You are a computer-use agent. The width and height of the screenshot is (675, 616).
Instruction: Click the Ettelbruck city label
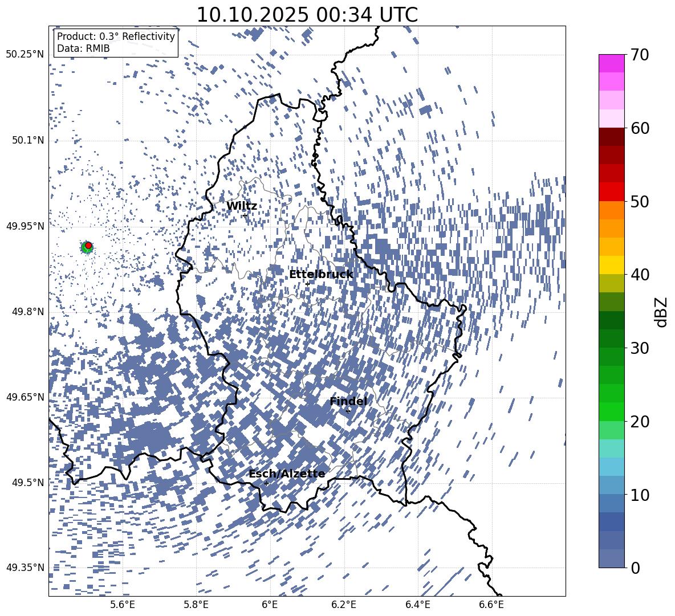click(321, 275)
